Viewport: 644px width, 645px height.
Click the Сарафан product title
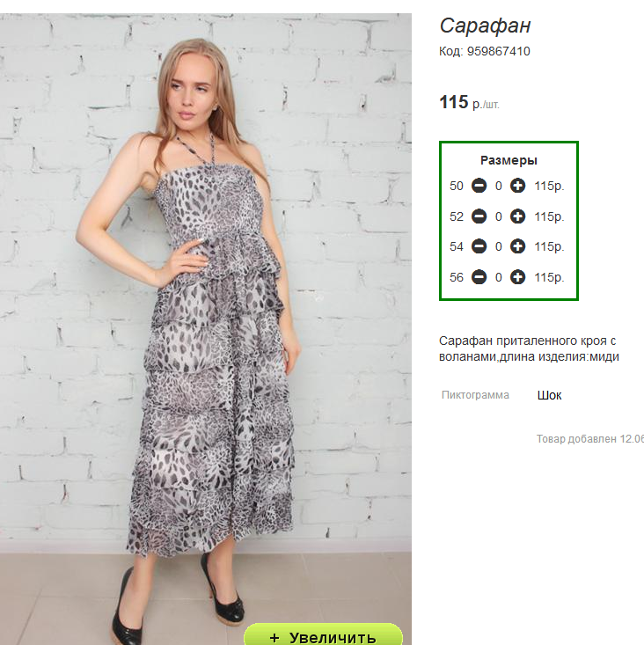(x=486, y=26)
